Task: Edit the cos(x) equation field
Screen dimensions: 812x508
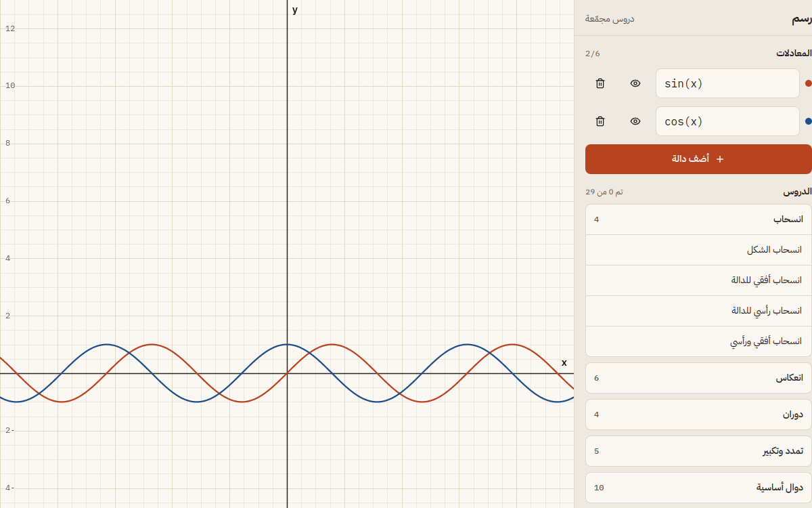Action: (x=727, y=121)
